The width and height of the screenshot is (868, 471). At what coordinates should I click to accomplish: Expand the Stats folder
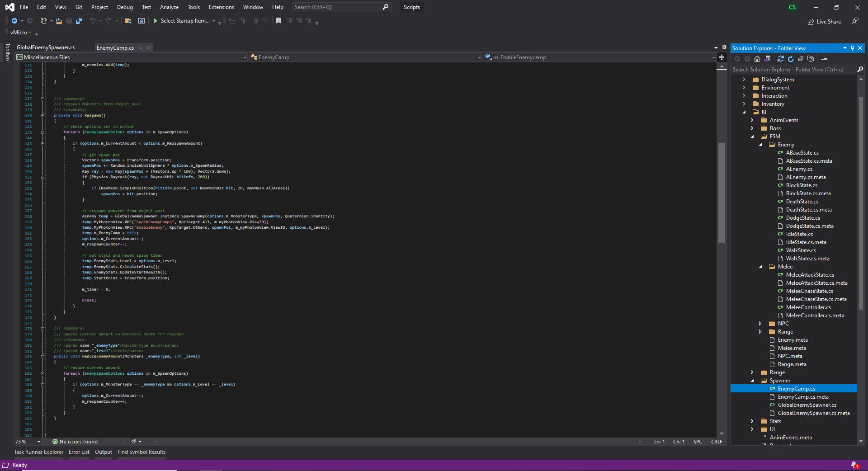coord(752,421)
